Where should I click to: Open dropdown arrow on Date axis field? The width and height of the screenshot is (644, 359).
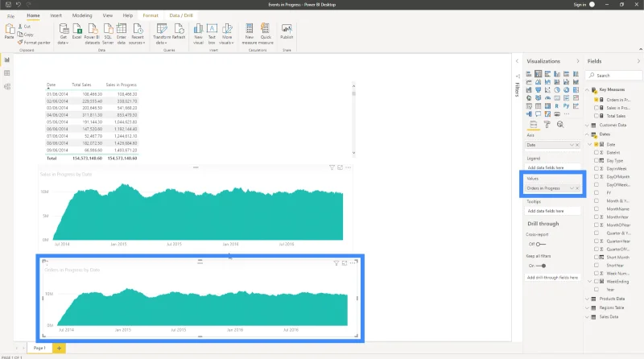pos(572,145)
